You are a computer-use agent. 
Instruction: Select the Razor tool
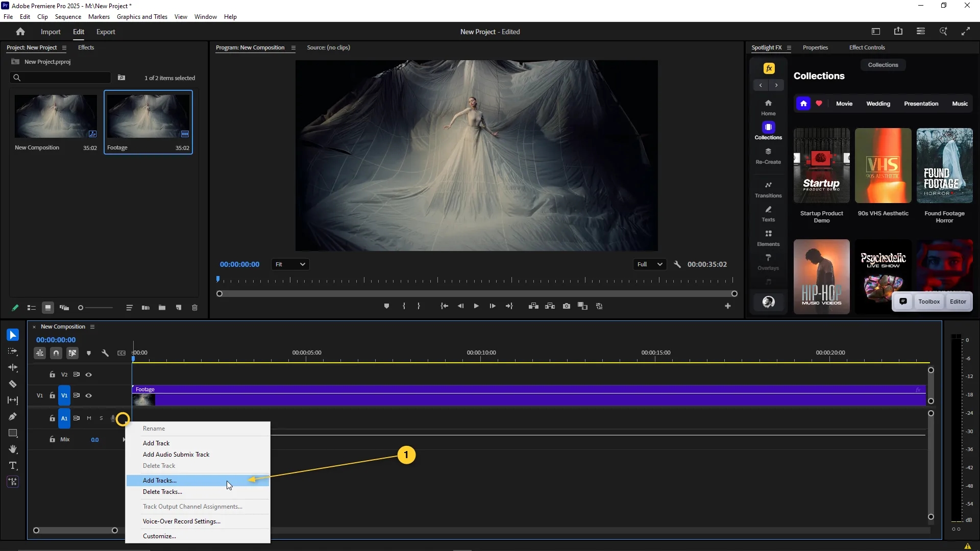[x=13, y=384]
